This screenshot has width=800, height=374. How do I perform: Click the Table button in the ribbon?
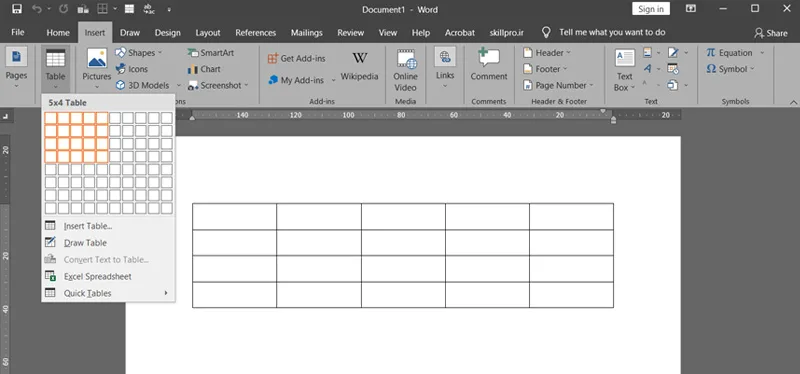55,69
